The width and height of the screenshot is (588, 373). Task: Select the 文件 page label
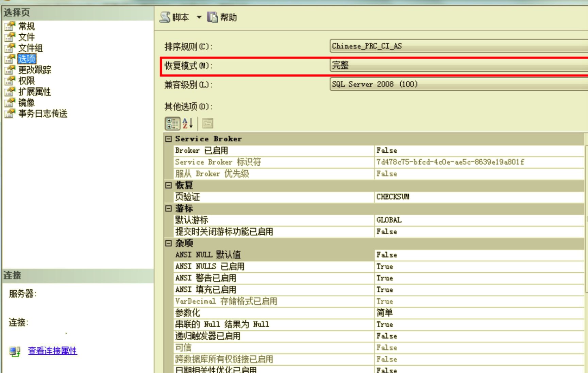[27, 37]
